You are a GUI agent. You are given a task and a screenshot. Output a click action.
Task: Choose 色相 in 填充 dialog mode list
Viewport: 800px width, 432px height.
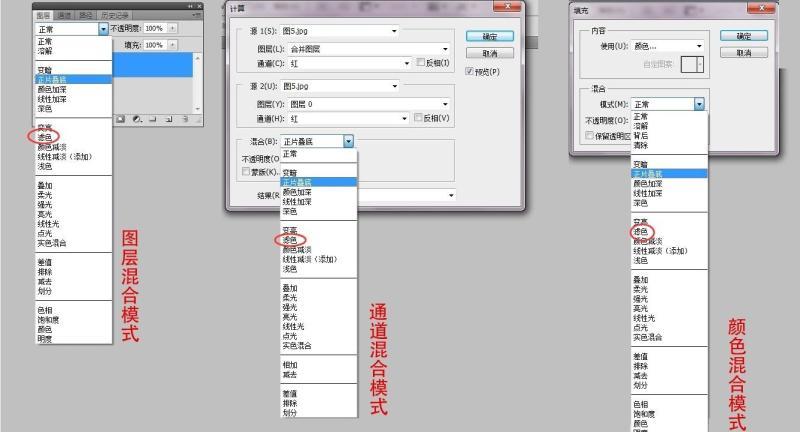point(640,404)
